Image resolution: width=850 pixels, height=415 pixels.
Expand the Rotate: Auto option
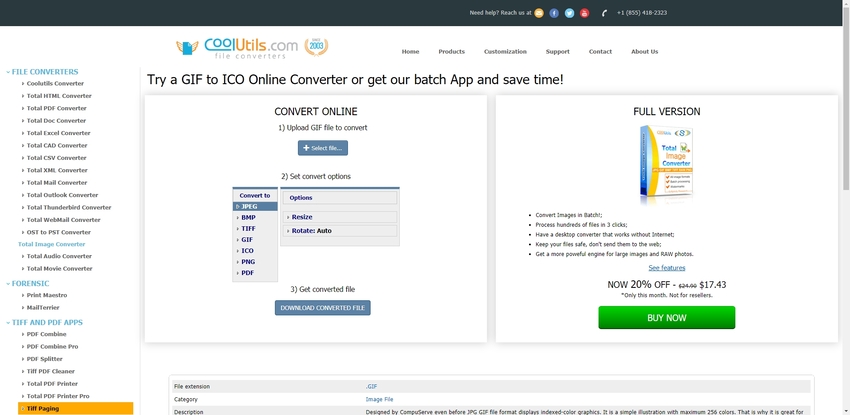(310, 231)
